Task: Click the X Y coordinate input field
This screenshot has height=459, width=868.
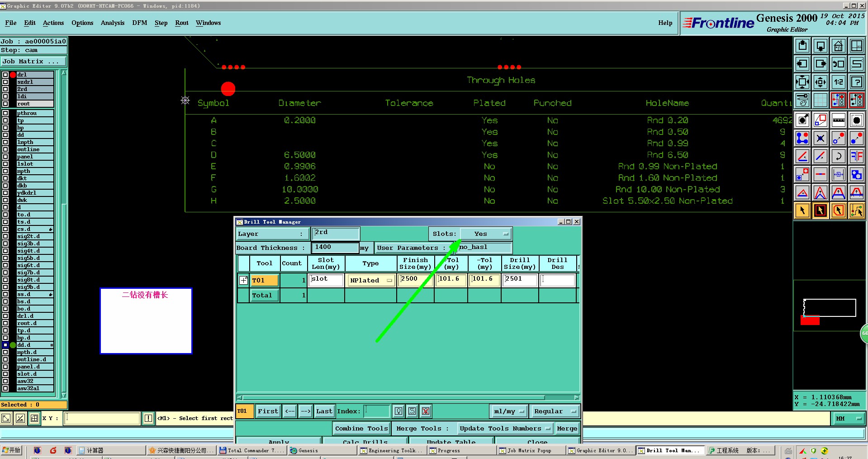Action: pos(102,418)
